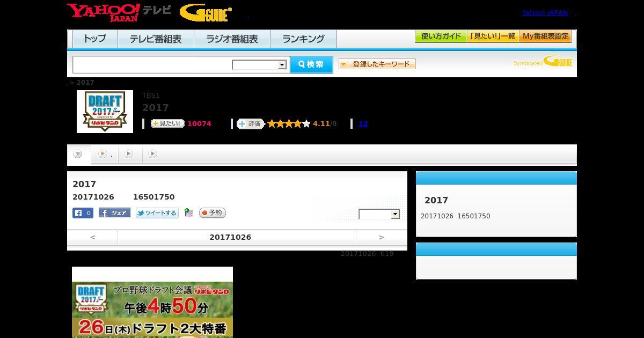Expand dropdown beside 予約 row
Image resolution: width=644 pixels, height=338 pixels.
379,214
